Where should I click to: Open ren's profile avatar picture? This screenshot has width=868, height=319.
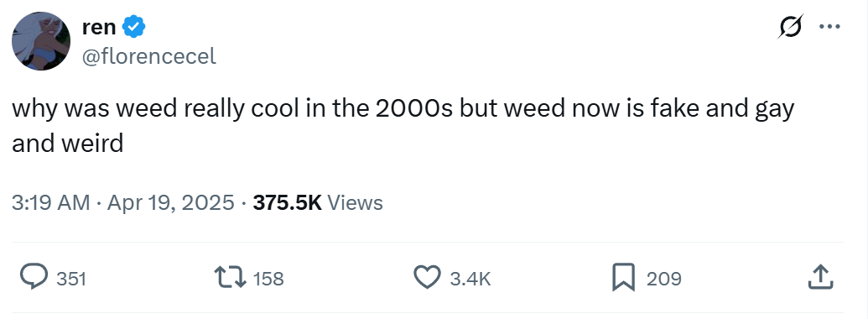[41, 41]
